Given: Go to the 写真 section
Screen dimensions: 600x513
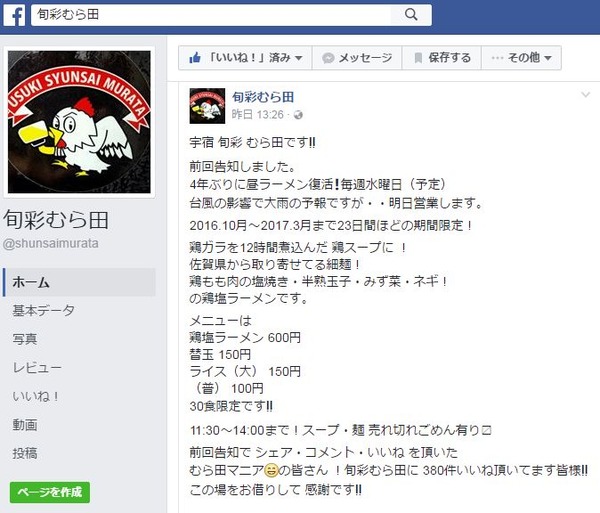Looking at the screenshot, I should [25, 339].
